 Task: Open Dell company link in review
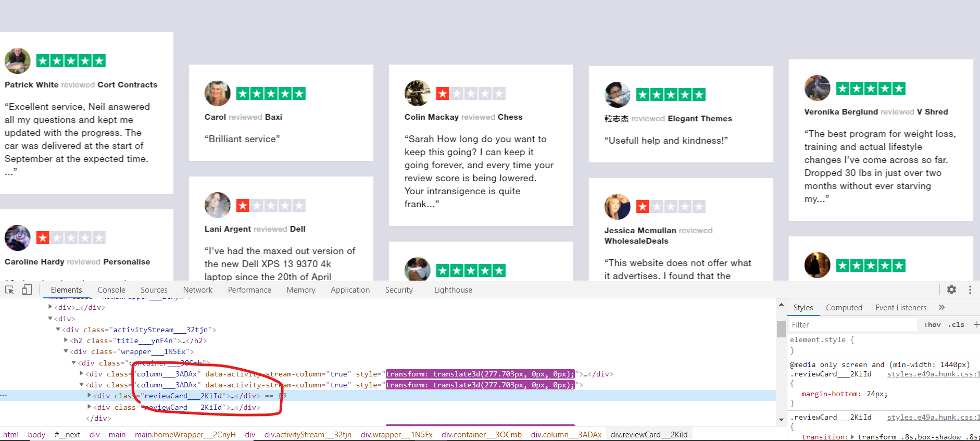[x=297, y=229]
